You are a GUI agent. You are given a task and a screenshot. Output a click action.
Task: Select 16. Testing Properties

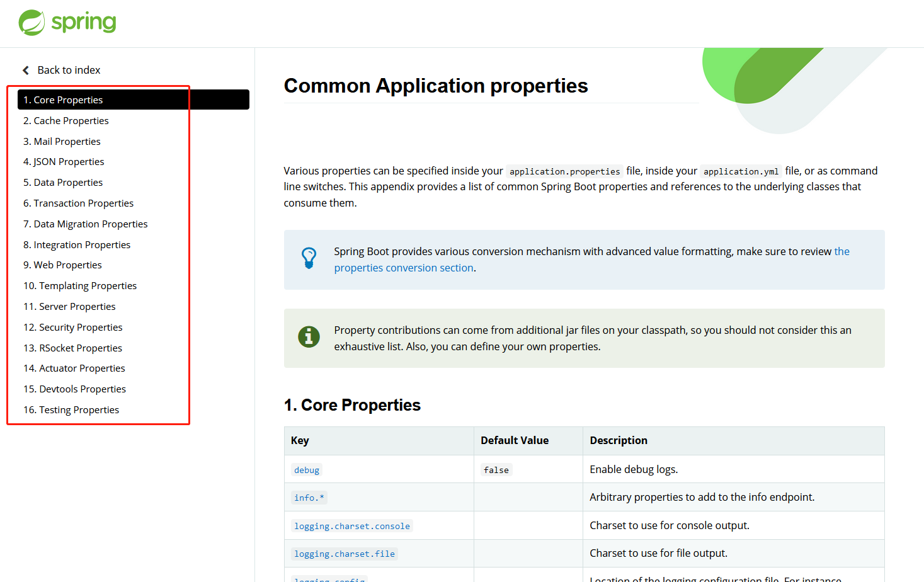(x=71, y=409)
